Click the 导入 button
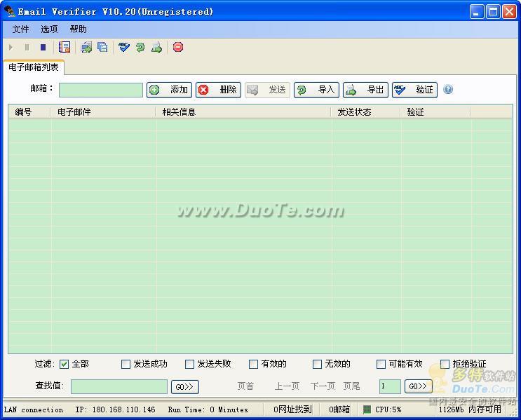This screenshot has width=521, height=420. point(317,90)
